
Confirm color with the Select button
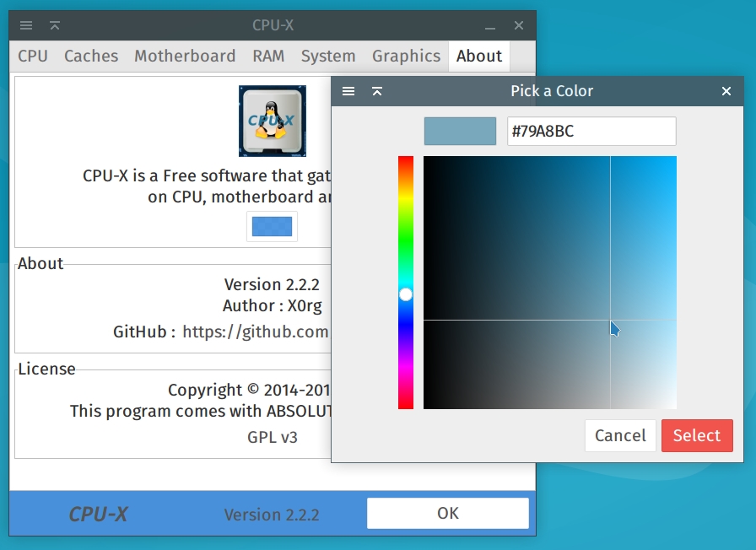point(697,436)
